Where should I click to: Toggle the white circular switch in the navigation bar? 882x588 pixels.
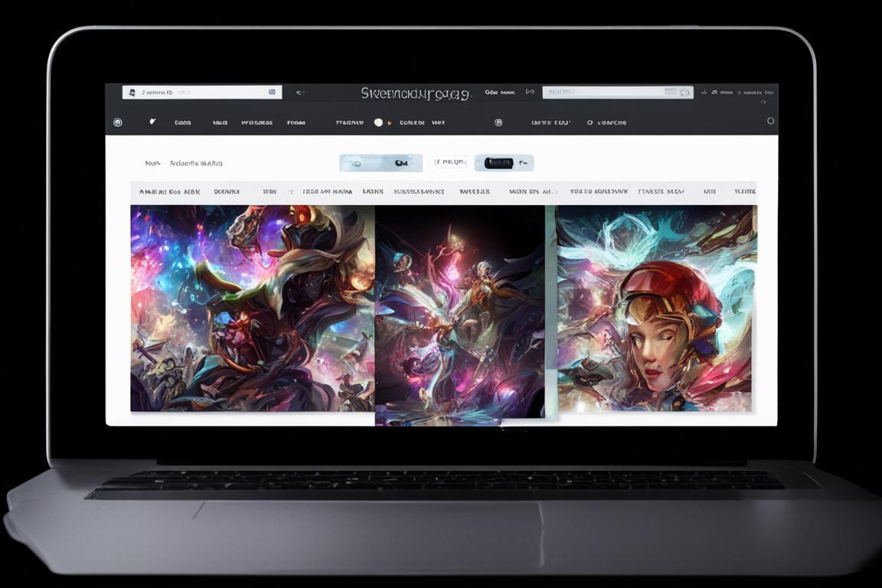(378, 122)
